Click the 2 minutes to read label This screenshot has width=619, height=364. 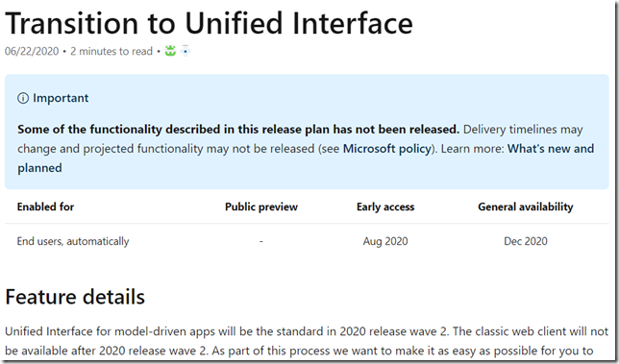[111, 51]
